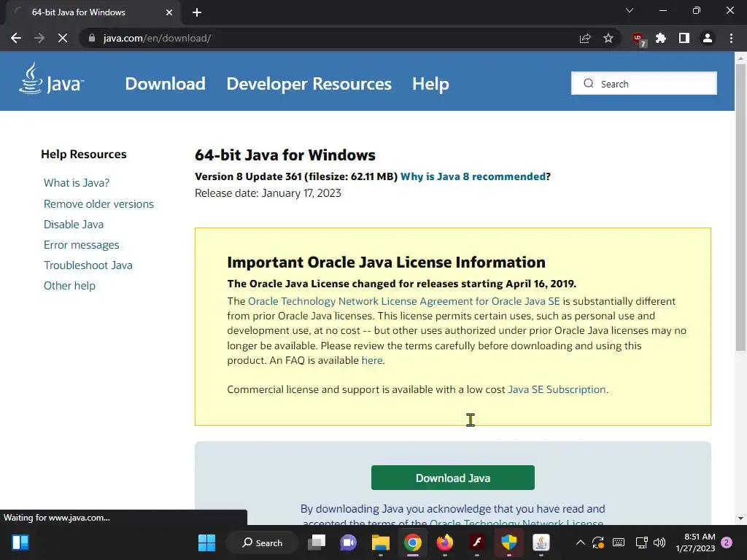
Task: Open the 'Java SE Subscription' link
Action: [557, 389]
